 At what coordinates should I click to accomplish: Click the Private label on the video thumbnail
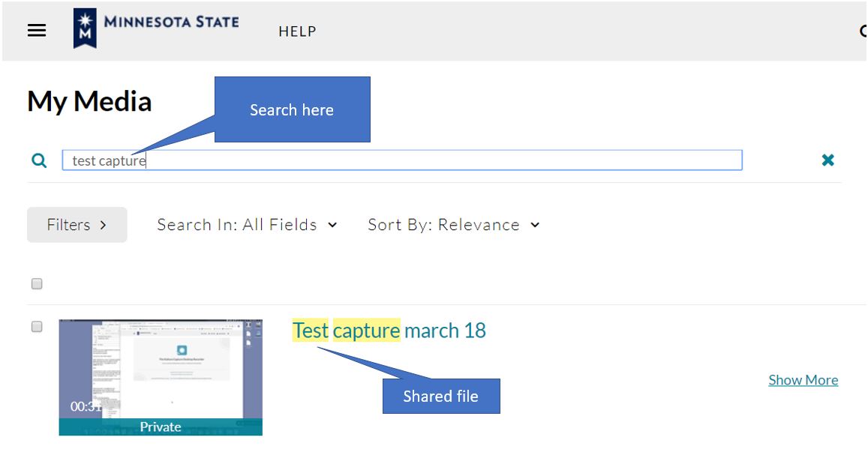click(160, 427)
